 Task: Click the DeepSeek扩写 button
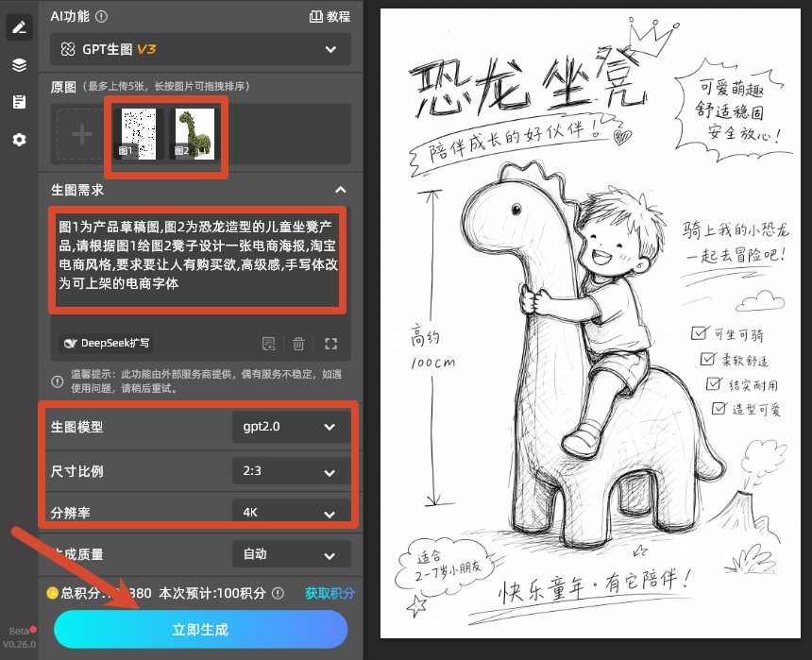click(106, 343)
